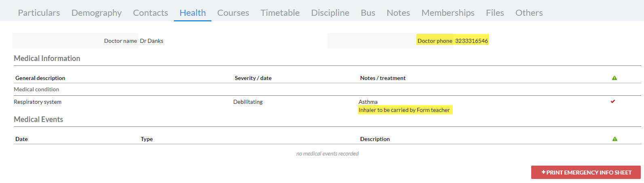Click the Inhaler to be carried note
644x183 pixels.
(x=404, y=110)
